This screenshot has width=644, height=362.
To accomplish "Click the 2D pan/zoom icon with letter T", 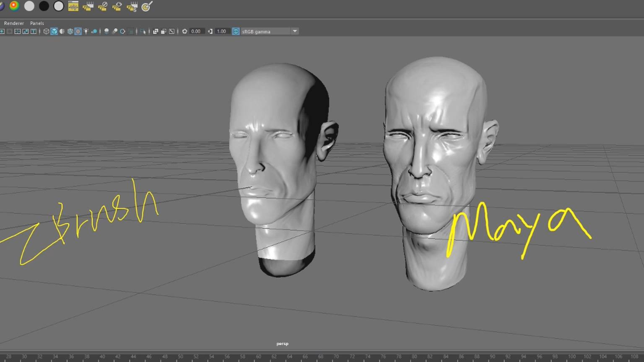I will pos(34,31).
